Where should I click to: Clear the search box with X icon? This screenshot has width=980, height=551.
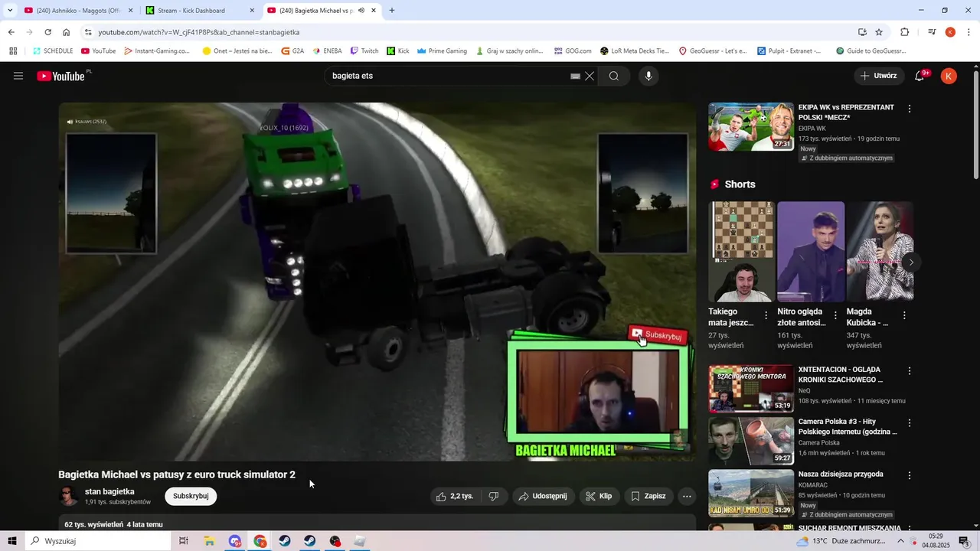click(x=590, y=76)
